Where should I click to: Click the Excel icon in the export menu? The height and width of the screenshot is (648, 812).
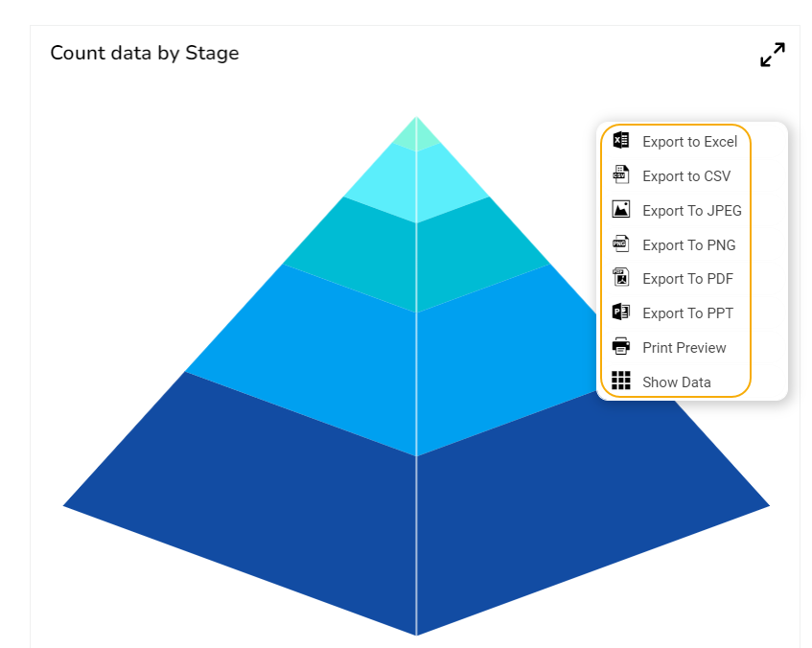click(x=621, y=141)
